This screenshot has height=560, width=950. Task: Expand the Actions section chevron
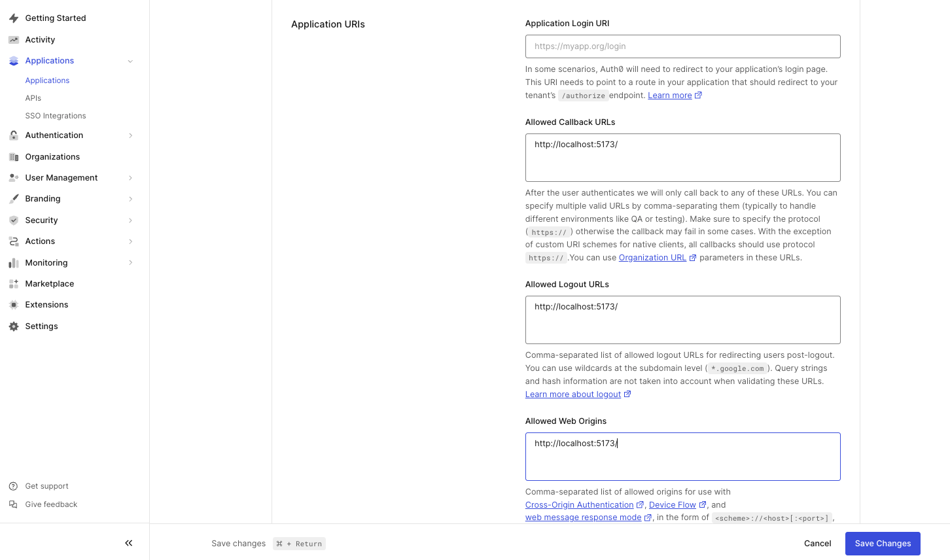point(130,241)
